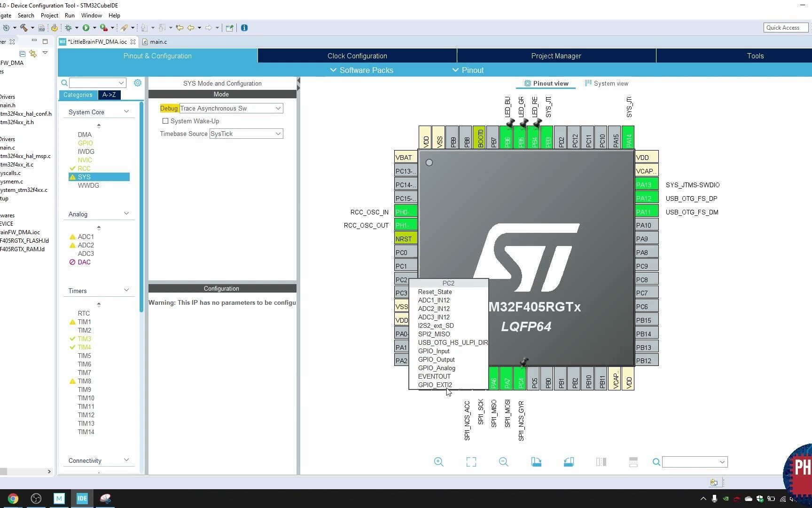Viewport: 812px width, 508px height.
Task: Choose GPIO_EXTI2 from PC2 menu
Action: pyautogui.click(x=435, y=385)
